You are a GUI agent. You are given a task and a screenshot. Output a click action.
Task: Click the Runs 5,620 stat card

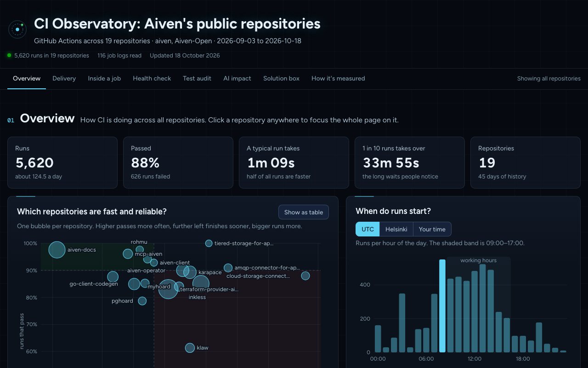click(x=62, y=162)
